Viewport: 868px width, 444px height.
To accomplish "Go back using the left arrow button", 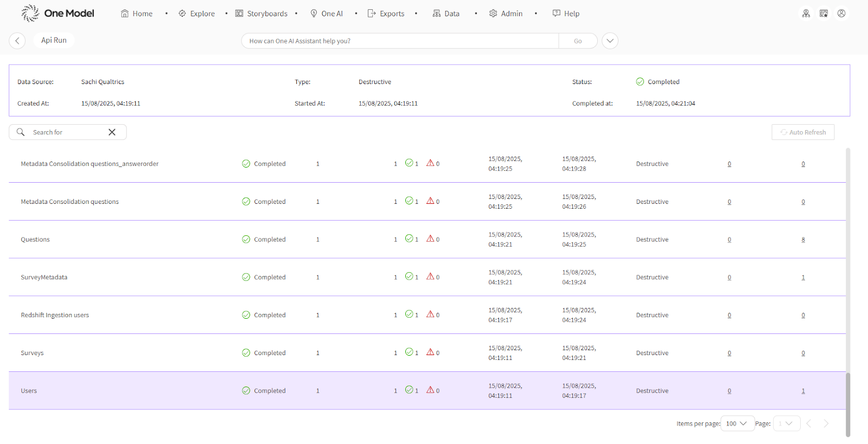I will [x=17, y=41].
